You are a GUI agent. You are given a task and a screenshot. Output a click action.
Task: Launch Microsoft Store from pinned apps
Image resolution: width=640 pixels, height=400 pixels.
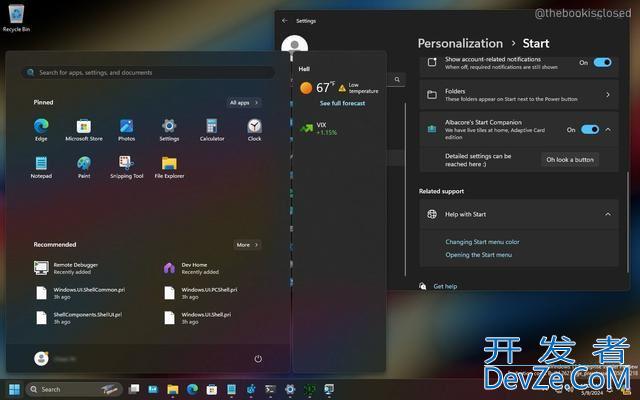pos(84,129)
